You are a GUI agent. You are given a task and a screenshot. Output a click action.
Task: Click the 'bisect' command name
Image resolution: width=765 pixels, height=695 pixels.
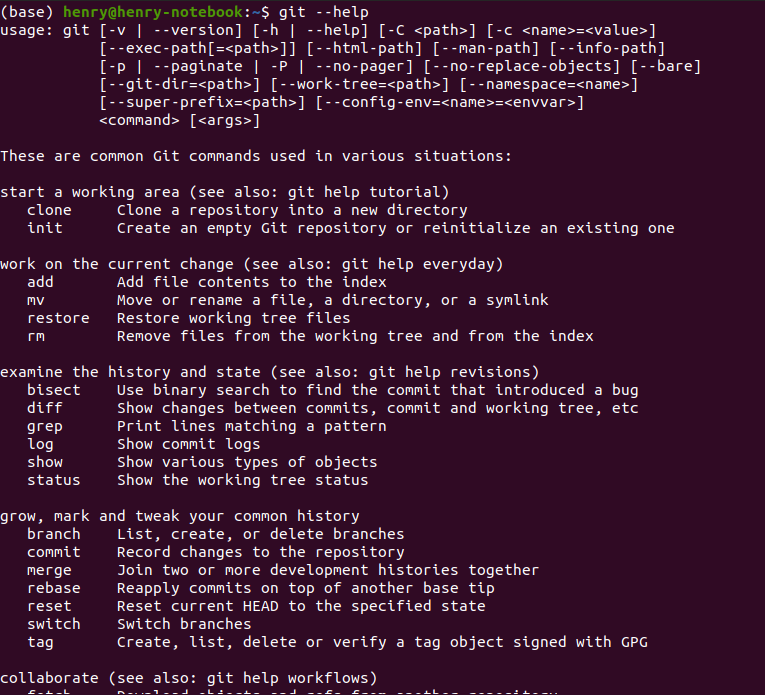click(54, 390)
